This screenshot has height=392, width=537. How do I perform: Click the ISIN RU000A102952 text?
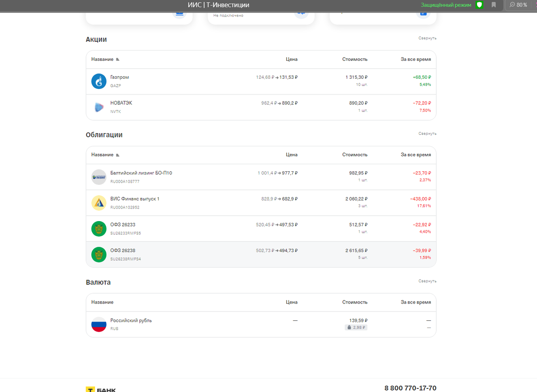click(125, 207)
